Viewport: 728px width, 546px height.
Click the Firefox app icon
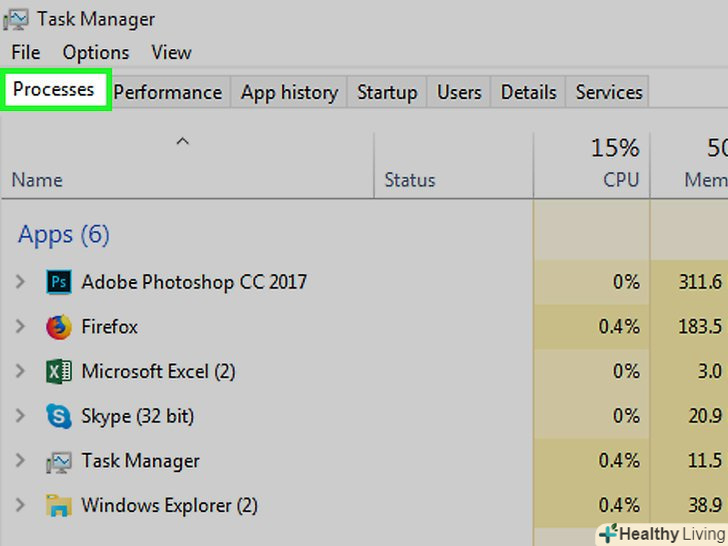(59, 327)
